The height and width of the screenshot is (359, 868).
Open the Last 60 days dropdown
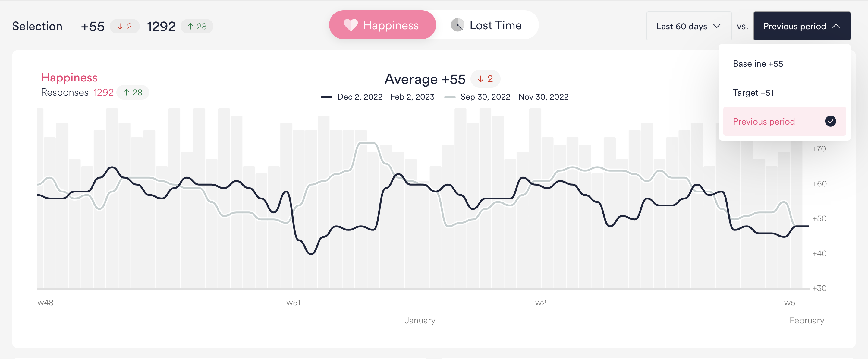[x=688, y=26]
